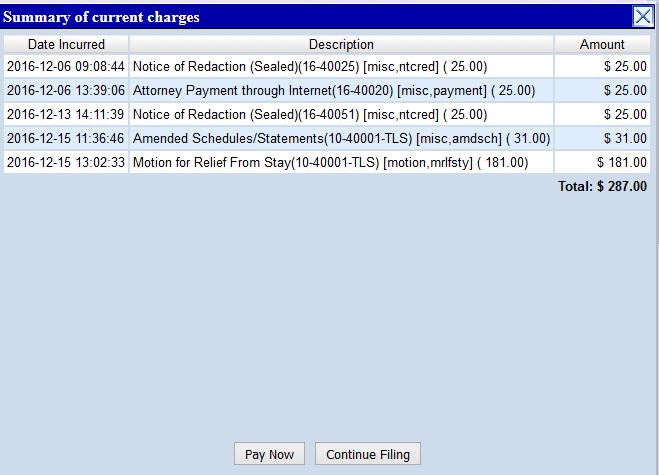This screenshot has height=475, width=659.
Task: Select the $ 25.00 amount for case 16-40051
Action: pyautogui.click(x=602, y=114)
